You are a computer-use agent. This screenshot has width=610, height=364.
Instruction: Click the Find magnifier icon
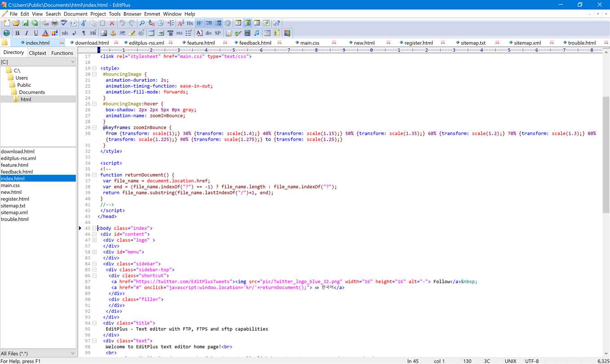142,23
